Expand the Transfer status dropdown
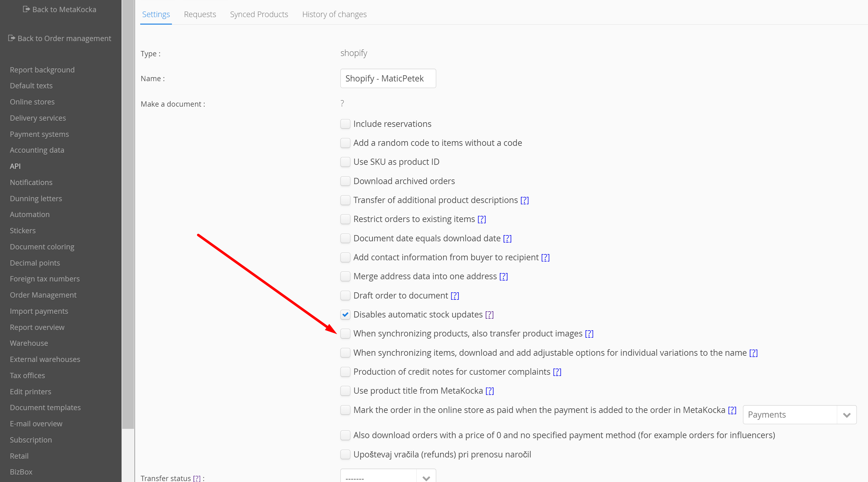Viewport: 868px width, 482px height. tap(388, 477)
